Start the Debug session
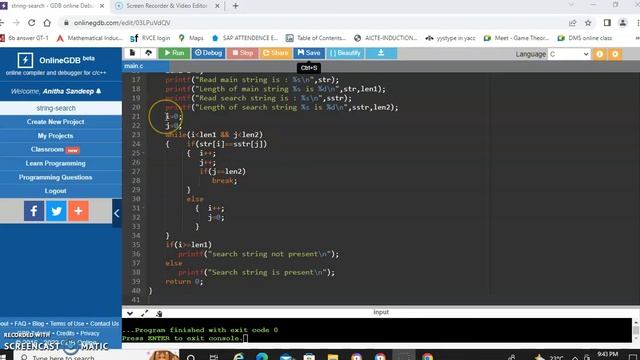Screen dimensions: 640x360 tap(208, 53)
